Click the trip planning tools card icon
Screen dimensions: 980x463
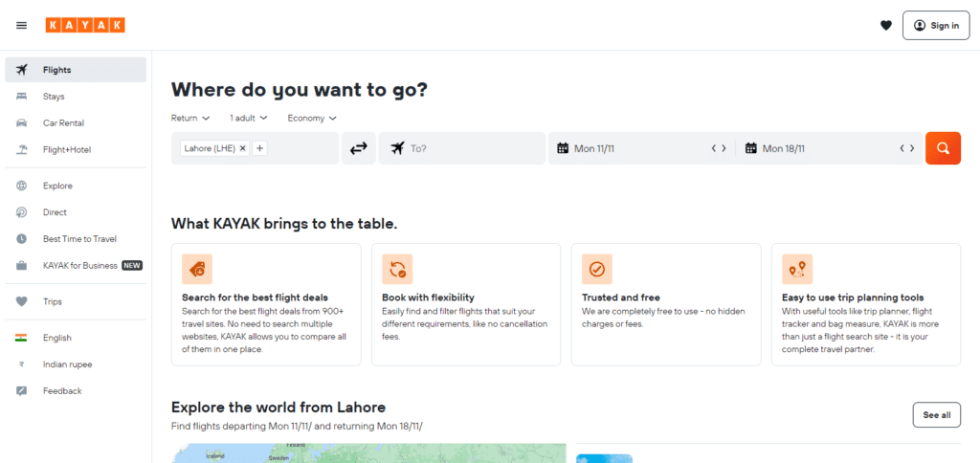(x=797, y=270)
